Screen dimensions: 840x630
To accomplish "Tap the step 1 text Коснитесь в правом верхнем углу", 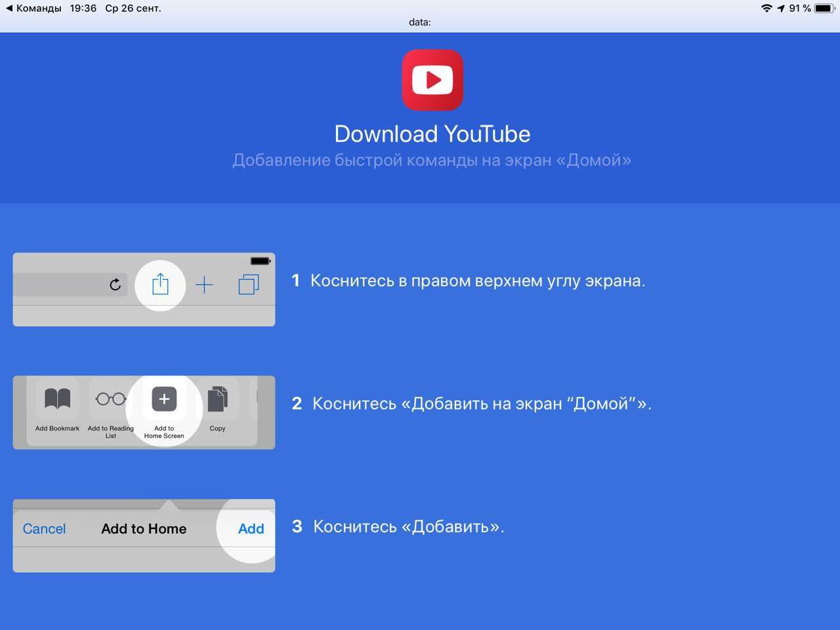I will 478,281.
